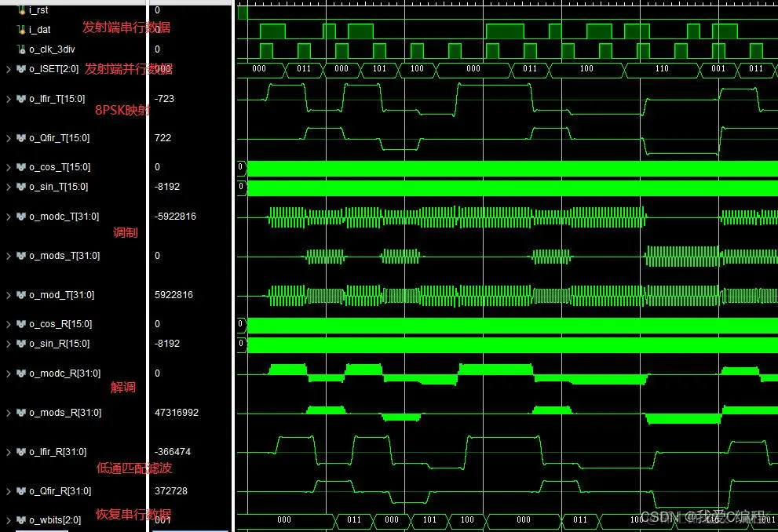Screen dimensions: 778x532
Task: Expand the o_Qfir_R[31:0] bus
Action: tap(9, 491)
